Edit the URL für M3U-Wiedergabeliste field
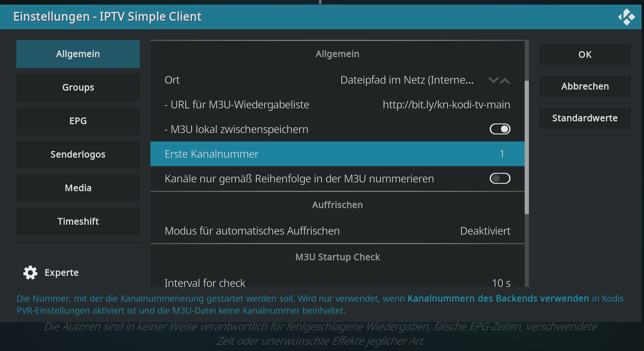This screenshot has width=644, height=351. point(338,105)
